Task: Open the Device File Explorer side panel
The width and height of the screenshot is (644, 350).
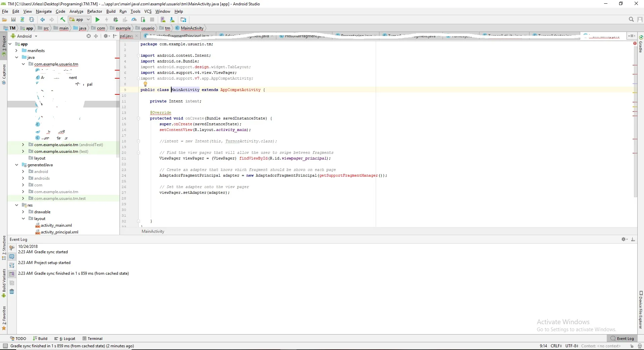Action: (x=641, y=310)
